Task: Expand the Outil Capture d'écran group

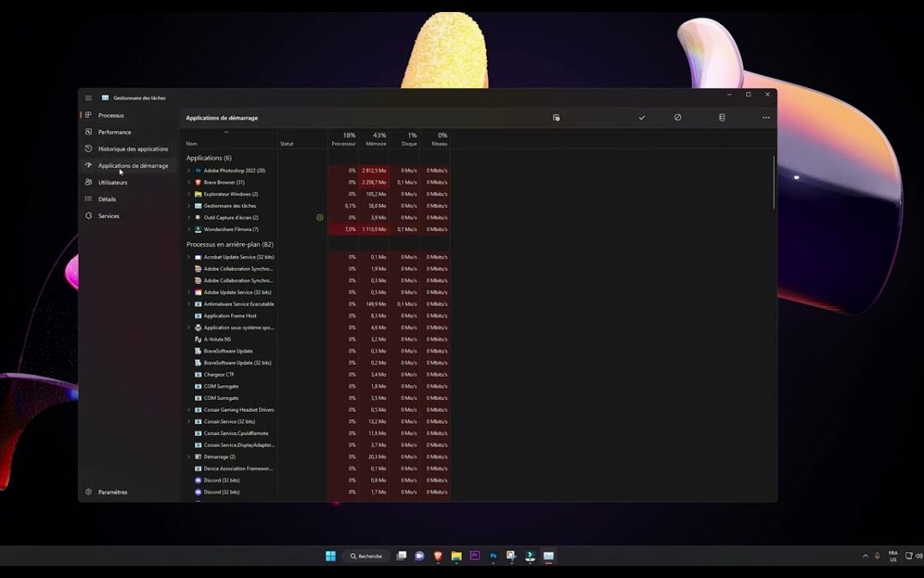Action: pyautogui.click(x=188, y=217)
